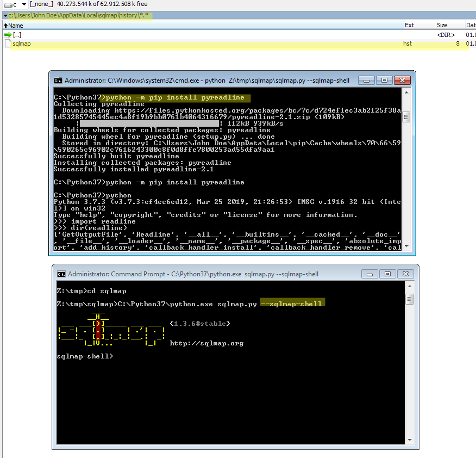Screen dimensions: 476x458
Task: Click the cmd icon in the second terminal's title bar
Action: pos(61,274)
